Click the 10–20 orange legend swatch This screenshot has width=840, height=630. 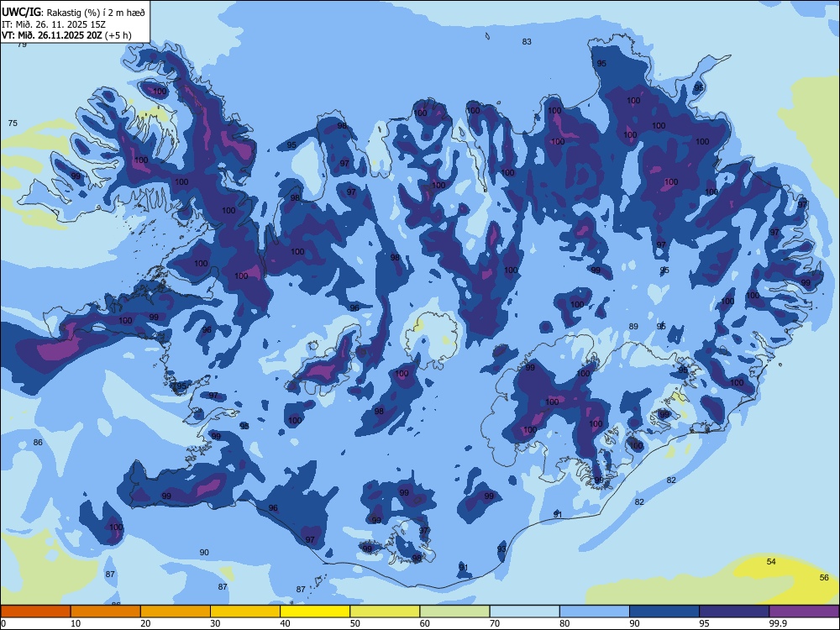[106, 612]
